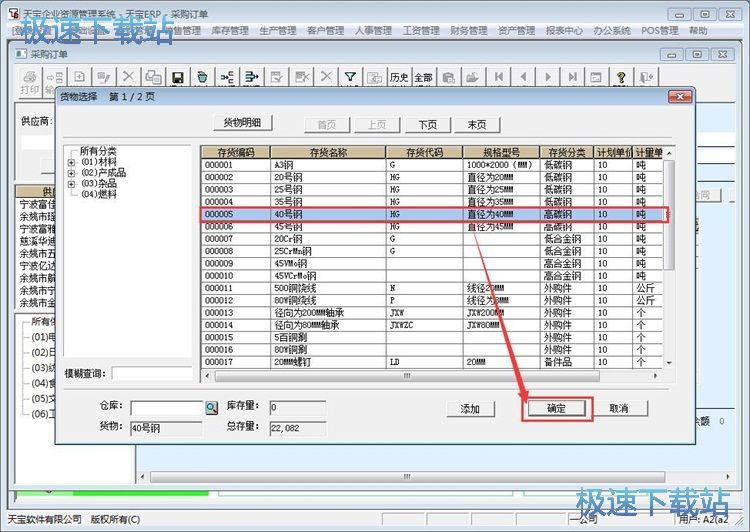750x532 pixels.
Task: Click the 历史 history toolbar button
Action: pyautogui.click(x=399, y=78)
